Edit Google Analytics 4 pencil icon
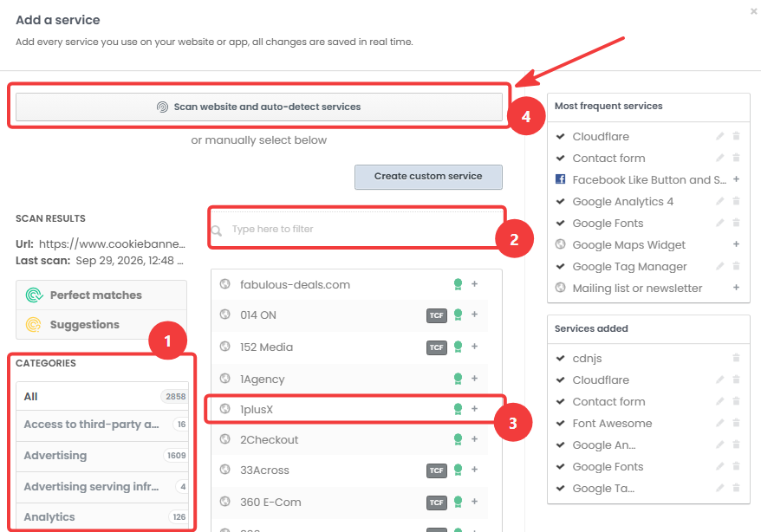 [x=719, y=201]
